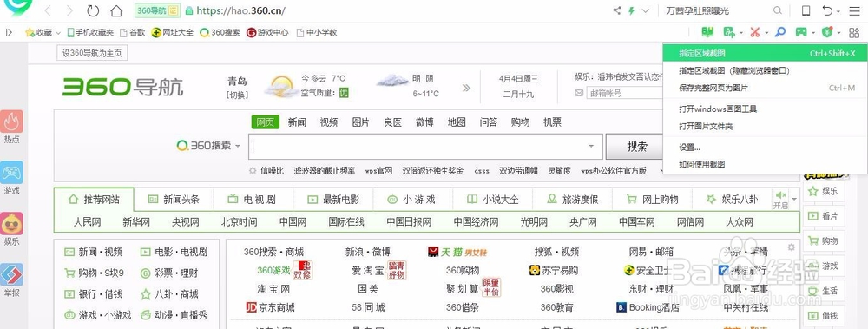Screen dimensions: 868x329
Task: Click the forward navigation arrow
Action: coord(69,10)
